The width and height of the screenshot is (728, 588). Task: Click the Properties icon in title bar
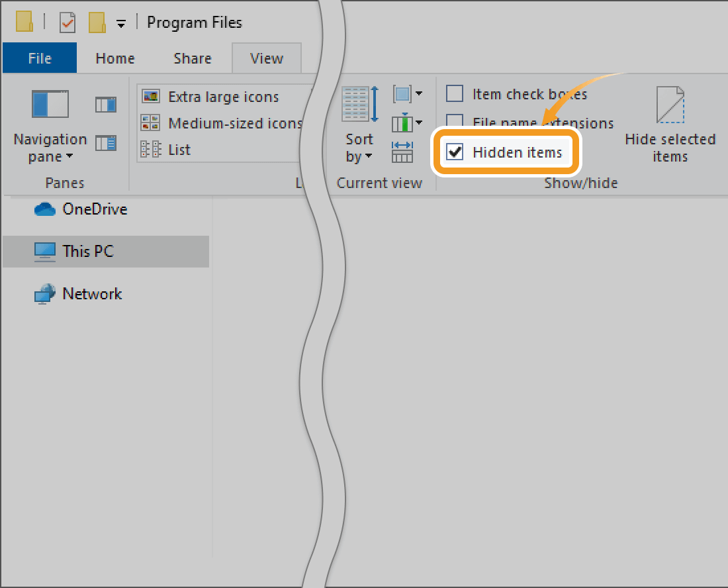point(68,23)
